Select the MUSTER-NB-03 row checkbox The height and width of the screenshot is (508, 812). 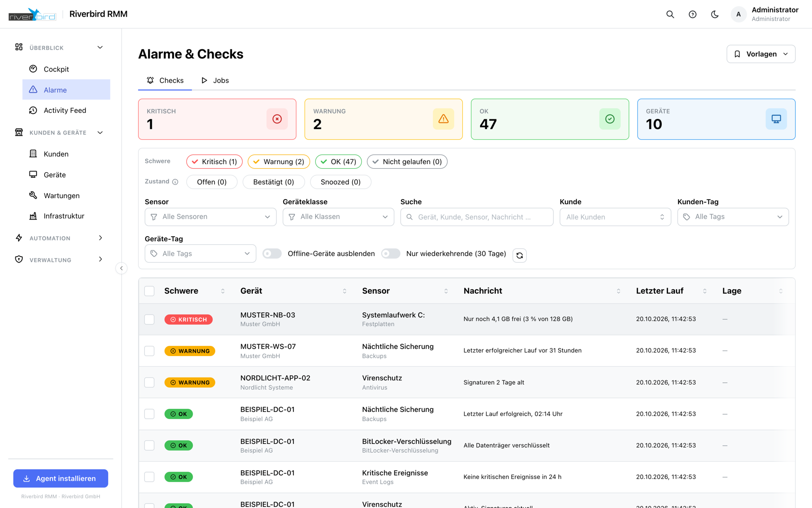[149, 320]
